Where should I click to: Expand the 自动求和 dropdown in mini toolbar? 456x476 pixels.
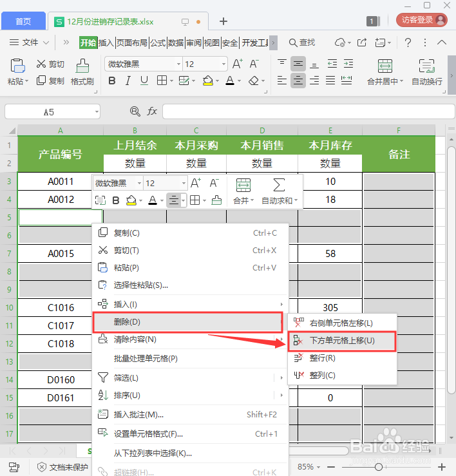coord(296,200)
